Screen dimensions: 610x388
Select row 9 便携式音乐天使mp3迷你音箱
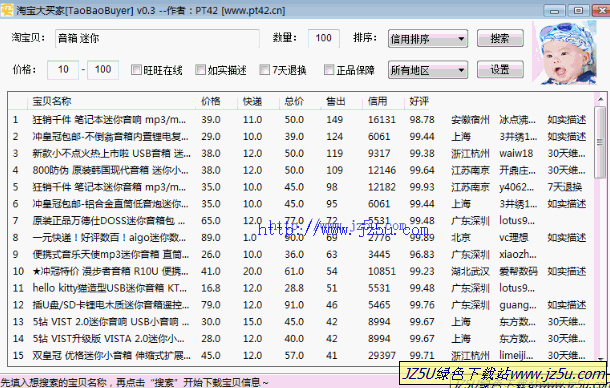click(301, 255)
